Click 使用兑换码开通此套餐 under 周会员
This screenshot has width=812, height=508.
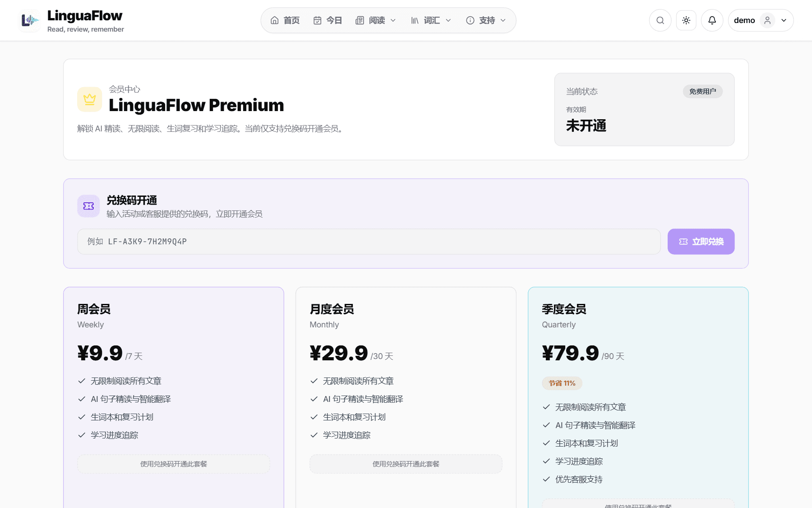click(x=174, y=464)
